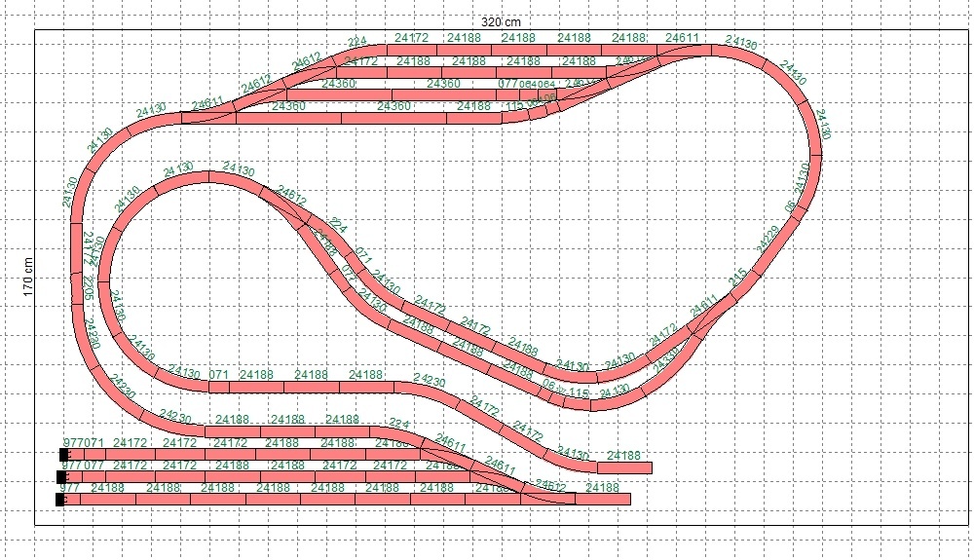The width and height of the screenshot is (974, 560).
Task: Click the 170 cm height dimension label
Action: coord(28,276)
